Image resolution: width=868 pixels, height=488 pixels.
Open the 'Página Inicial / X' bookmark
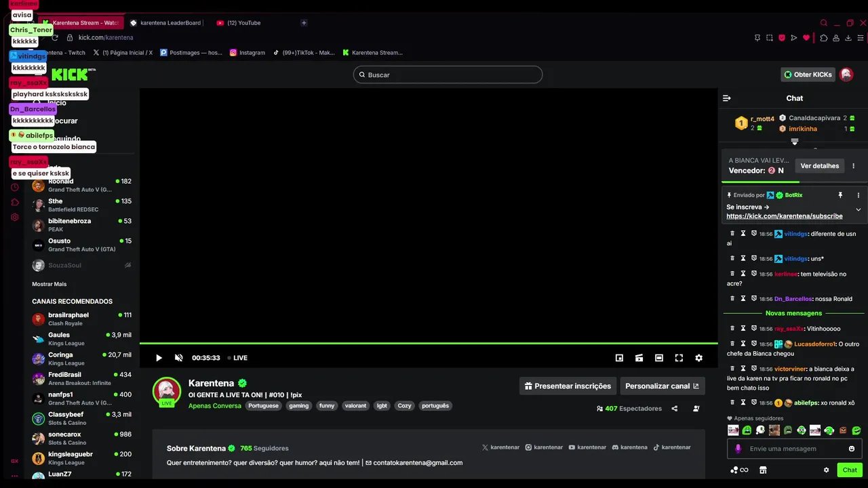click(x=123, y=52)
